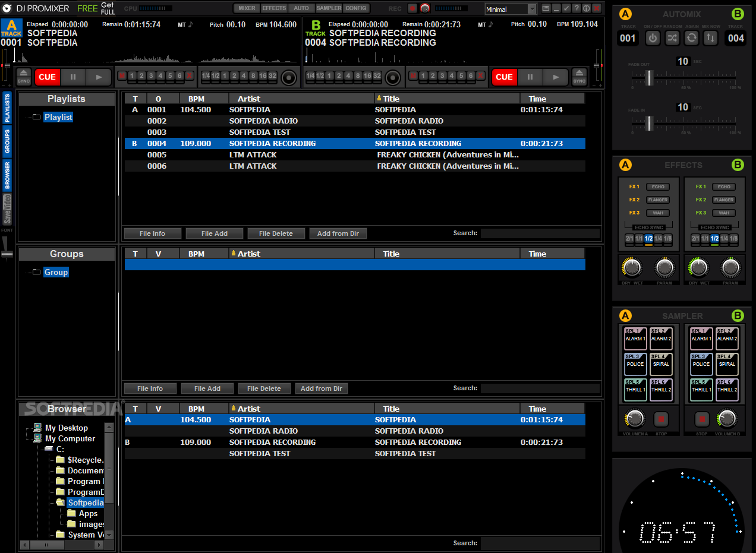
Task: Toggle Automix on/off power icon
Action: coord(653,38)
